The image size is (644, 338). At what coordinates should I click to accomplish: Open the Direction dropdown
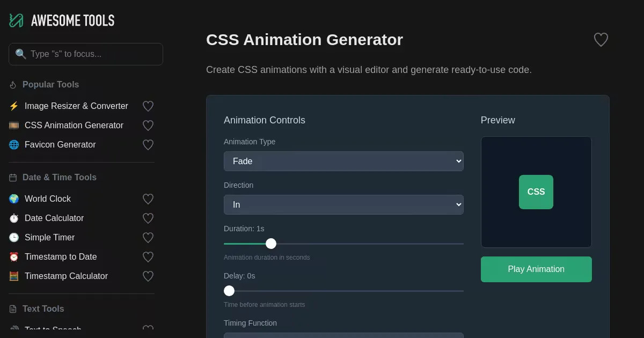click(x=343, y=204)
